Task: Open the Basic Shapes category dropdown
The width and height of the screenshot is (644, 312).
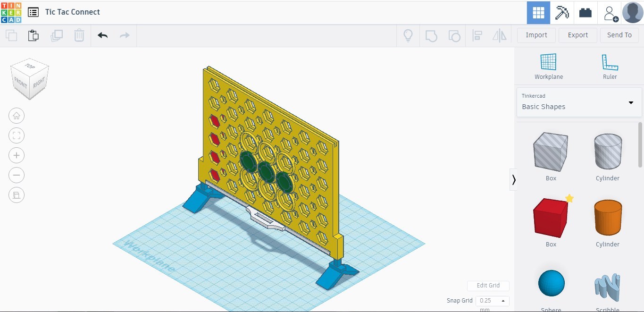Action: 579,102
